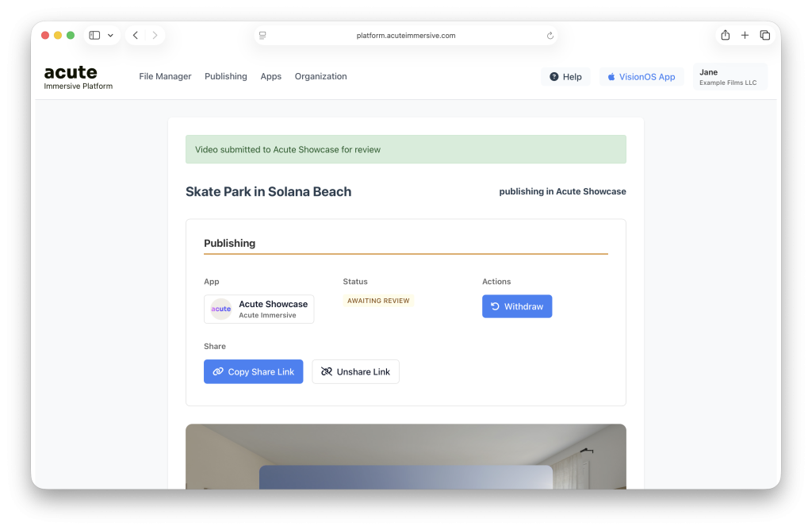
Task: Reload the page using refresh icon
Action: point(550,36)
